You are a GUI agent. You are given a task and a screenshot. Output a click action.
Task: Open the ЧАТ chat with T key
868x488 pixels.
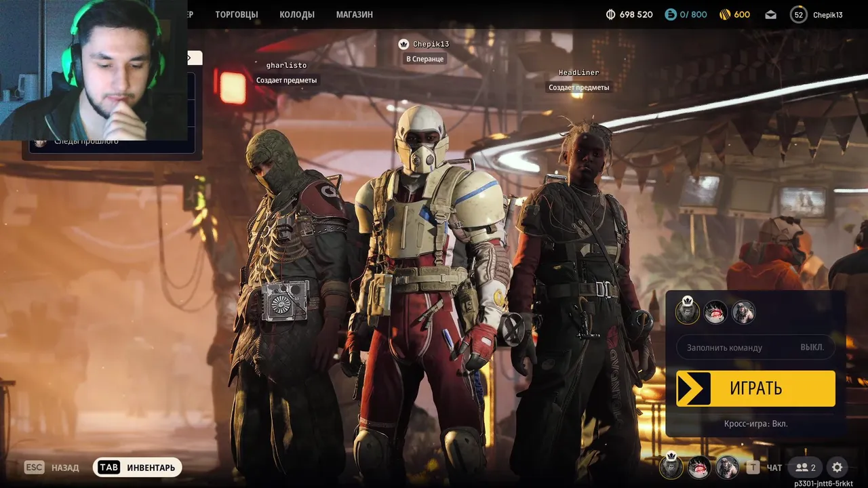pos(764,468)
